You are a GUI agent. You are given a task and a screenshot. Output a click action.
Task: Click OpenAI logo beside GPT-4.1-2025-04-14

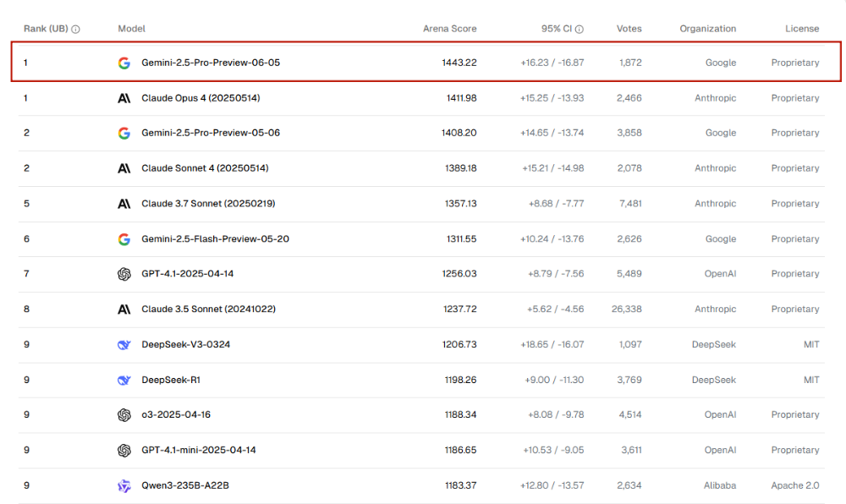124,274
